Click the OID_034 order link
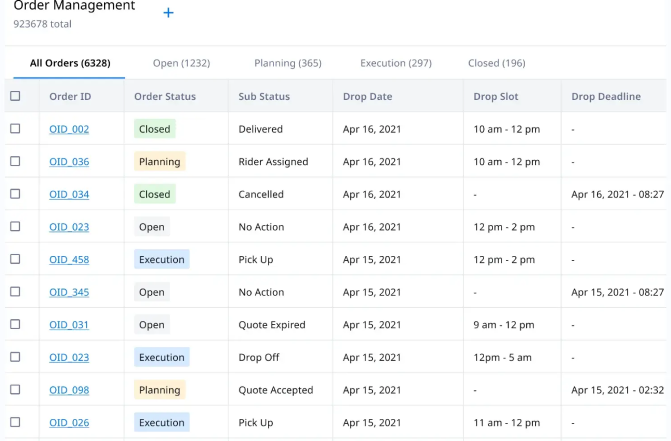Image resolution: width=671 pixels, height=441 pixels. (x=69, y=194)
